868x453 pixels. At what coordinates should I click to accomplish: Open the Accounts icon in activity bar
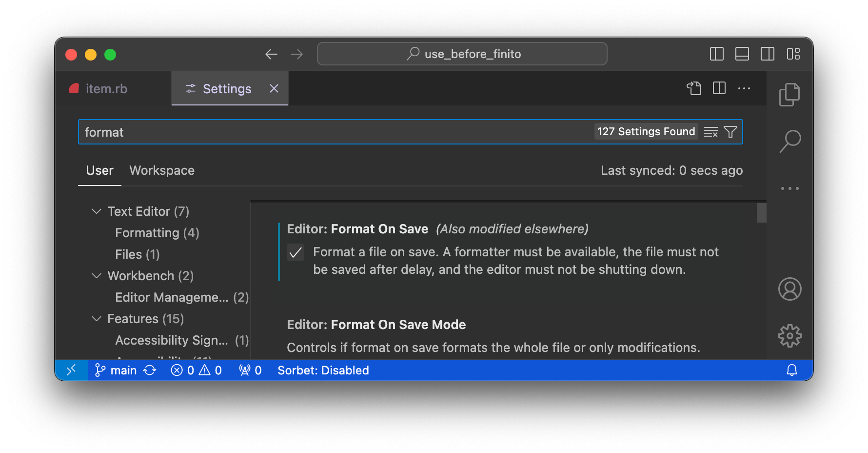point(790,289)
